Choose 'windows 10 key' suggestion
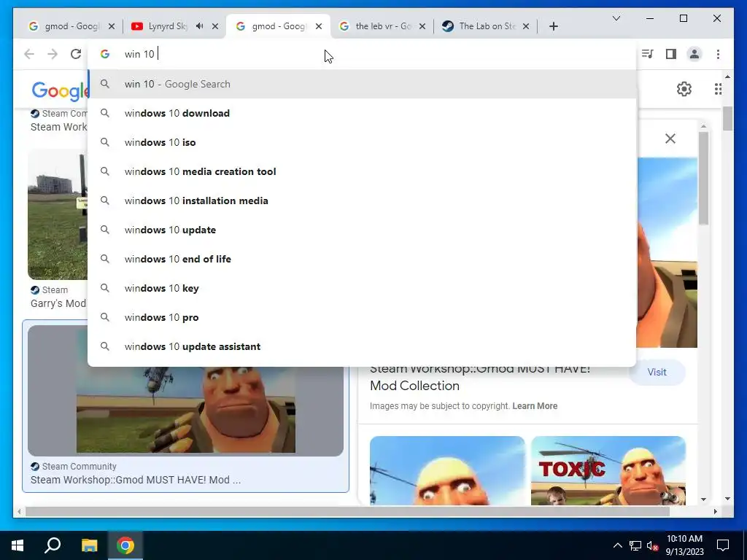Screen dimensions: 747x560 [x=362, y=288]
